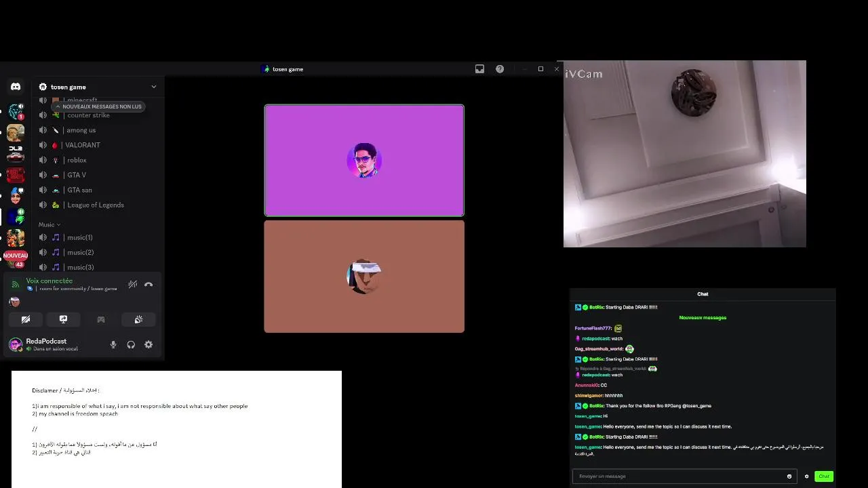
Task: Open the inbox icon in Discord title bar
Action: pyautogui.click(x=479, y=69)
